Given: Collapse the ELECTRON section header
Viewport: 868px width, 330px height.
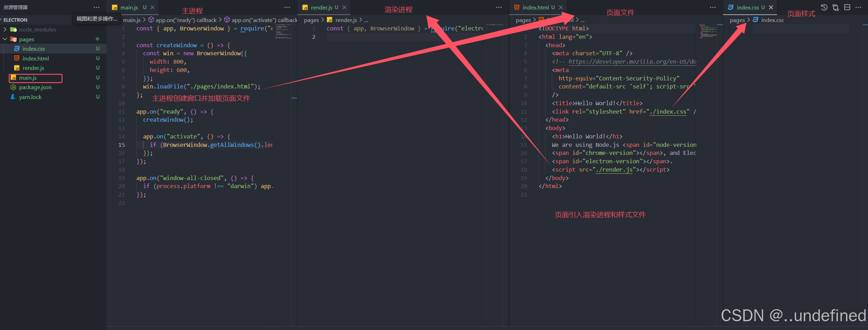Looking at the screenshot, I should tap(15, 20).
